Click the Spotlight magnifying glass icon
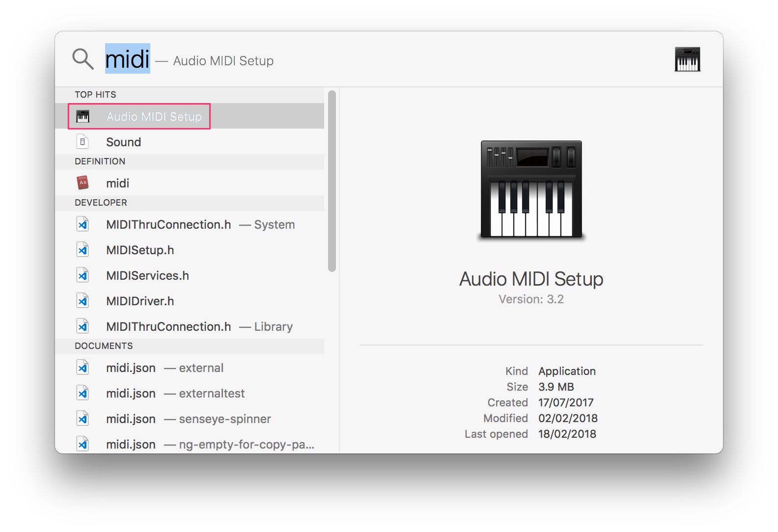778x532 pixels. click(x=83, y=59)
